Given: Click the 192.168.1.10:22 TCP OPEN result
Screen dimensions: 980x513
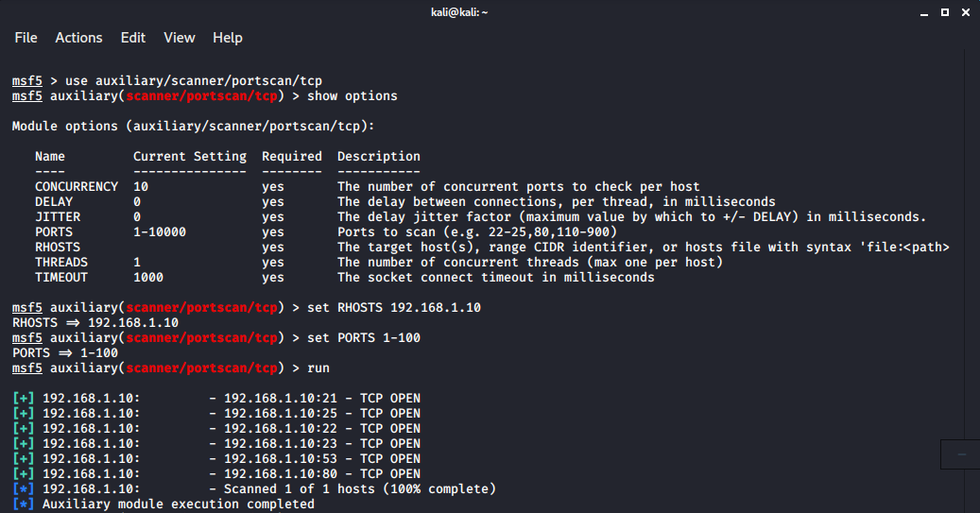Looking at the screenshot, I should pyautogui.click(x=216, y=428).
